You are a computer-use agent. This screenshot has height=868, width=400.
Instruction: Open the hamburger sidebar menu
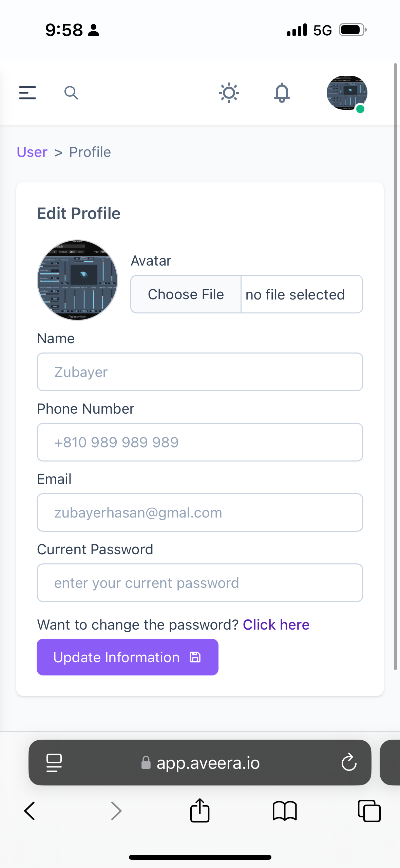pos(27,93)
